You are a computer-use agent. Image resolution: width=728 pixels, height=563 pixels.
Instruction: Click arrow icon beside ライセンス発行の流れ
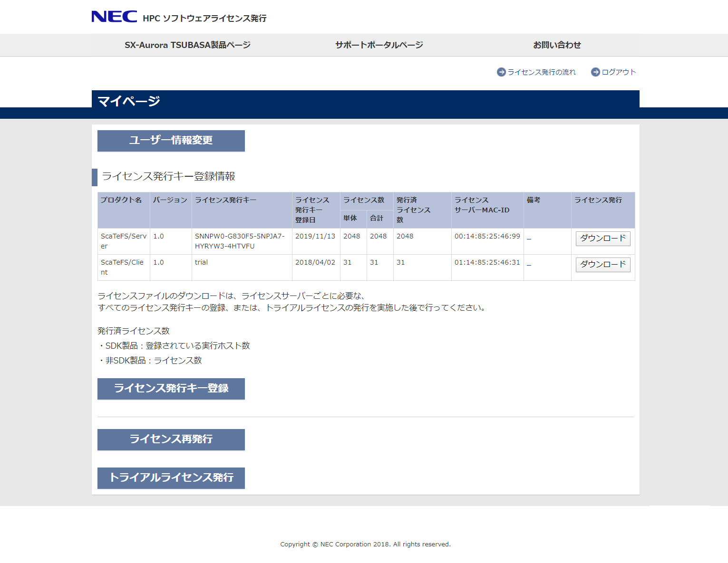[501, 72]
